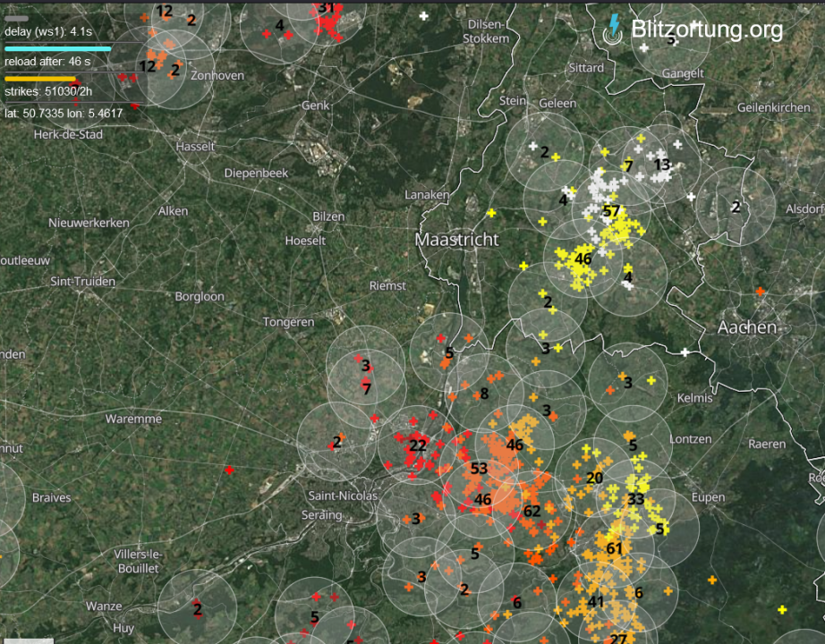This screenshot has height=644, width=825.
Task: Click the Waremme town label
Action: pyautogui.click(x=133, y=419)
